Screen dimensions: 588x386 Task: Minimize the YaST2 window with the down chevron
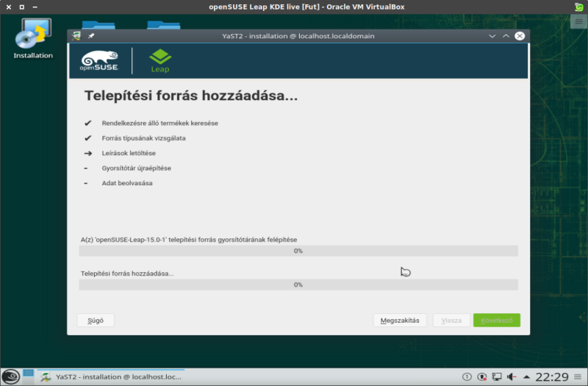492,36
